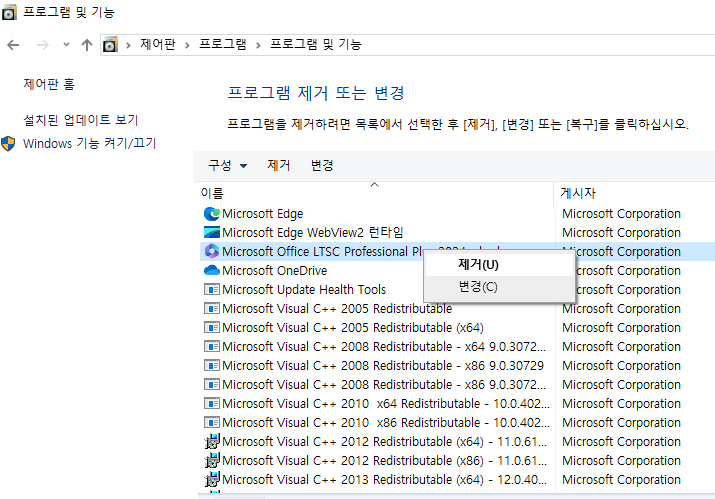Click icon of Visual C++ 2012 Redistributable (x86)
Screen dimensions: 715x499
pyautogui.click(x=212, y=460)
